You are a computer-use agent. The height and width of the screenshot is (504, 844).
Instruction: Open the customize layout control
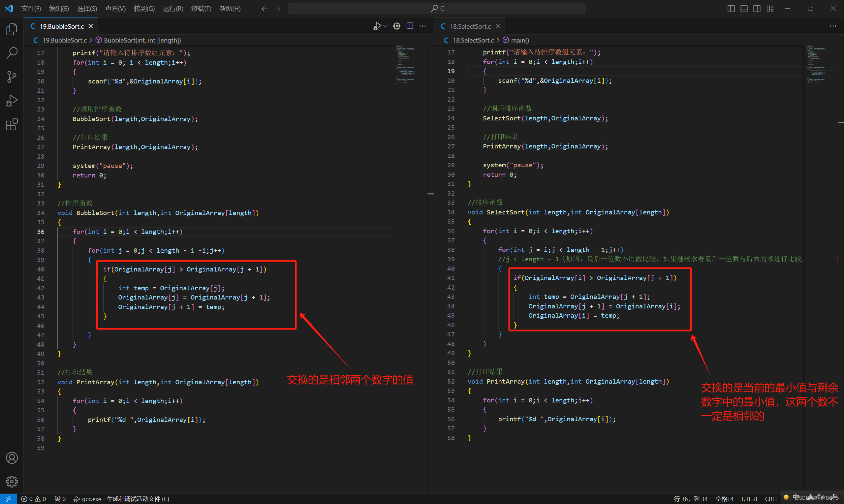[x=770, y=9]
